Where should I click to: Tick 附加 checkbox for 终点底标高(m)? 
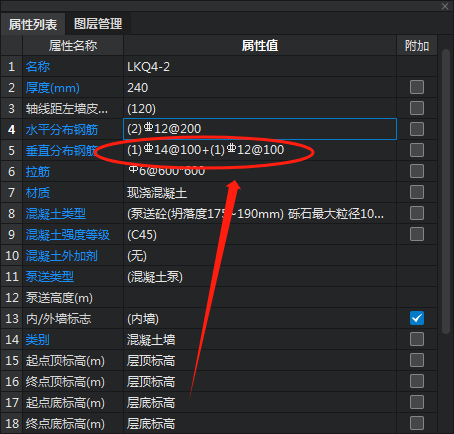[x=417, y=423]
